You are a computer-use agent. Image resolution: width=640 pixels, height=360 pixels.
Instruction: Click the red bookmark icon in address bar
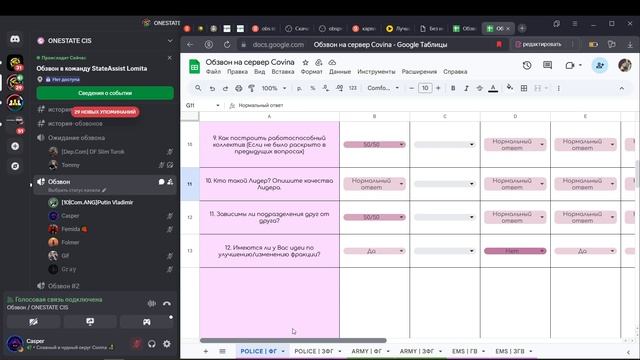(x=499, y=44)
